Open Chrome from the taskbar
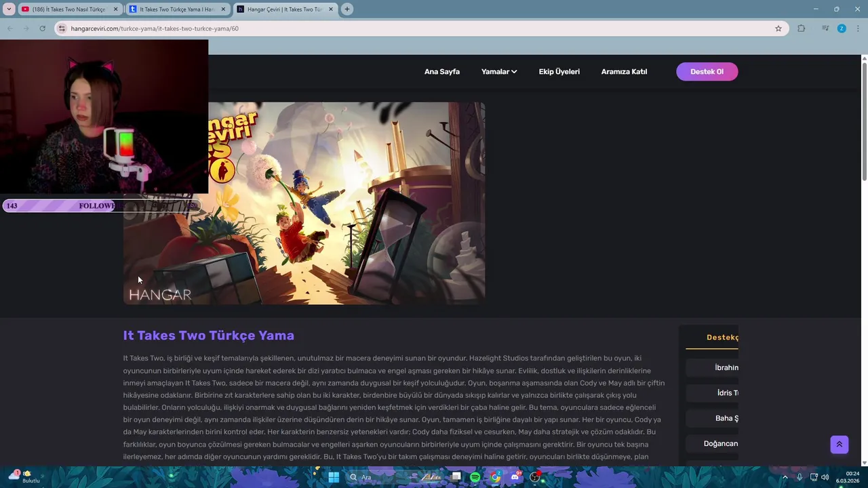Screen dimensions: 868x488 click(x=496, y=477)
